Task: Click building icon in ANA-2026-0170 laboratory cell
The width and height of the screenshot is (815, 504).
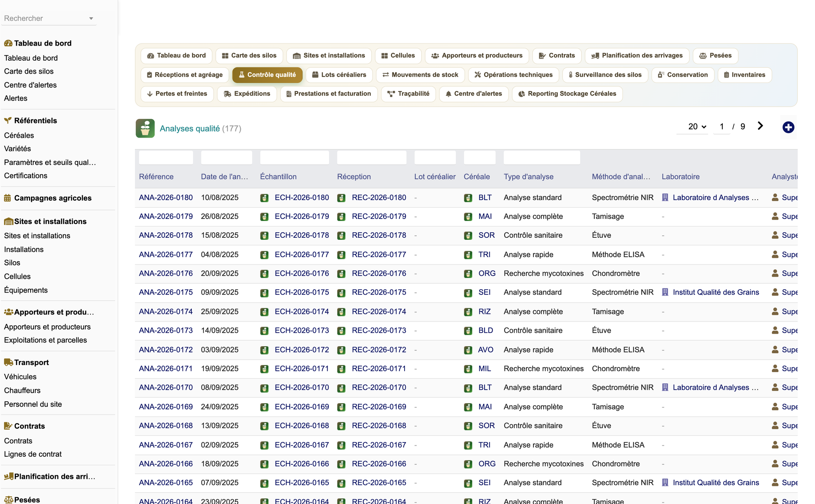Action: [x=665, y=387]
